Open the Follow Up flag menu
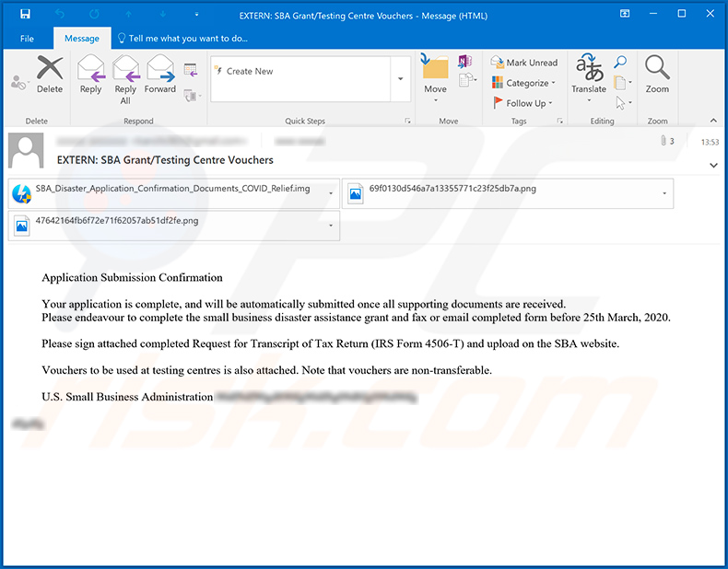Image resolution: width=728 pixels, height=569 pixels. pyautogui.click(x=523, y=103)
